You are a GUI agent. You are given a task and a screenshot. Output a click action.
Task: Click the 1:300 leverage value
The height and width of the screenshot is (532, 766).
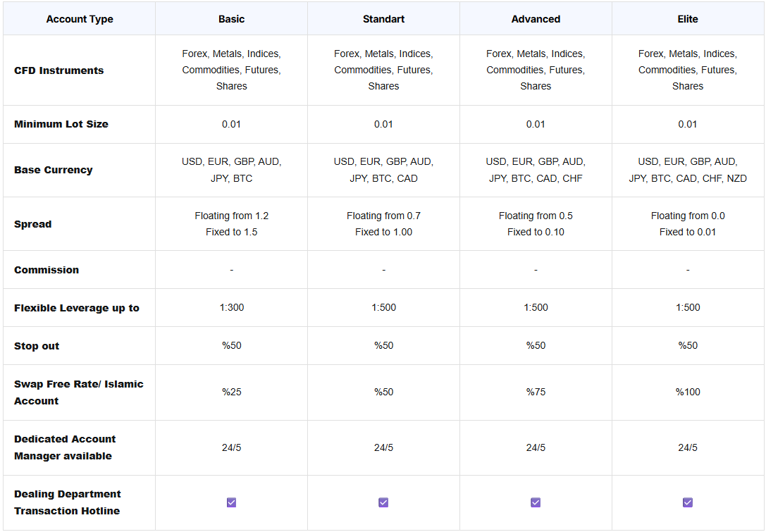pyautogui.click(x=231, y=307)
